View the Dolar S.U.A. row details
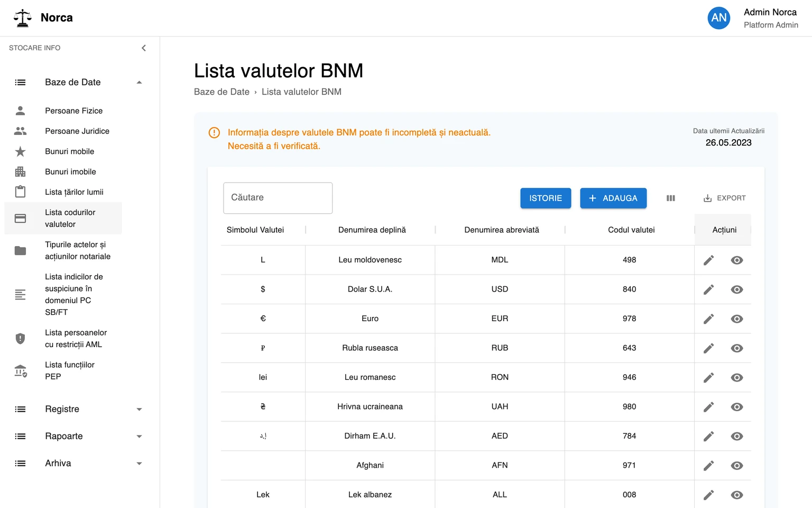This screenshot has width=812, height=508. [x=737, y=289]
